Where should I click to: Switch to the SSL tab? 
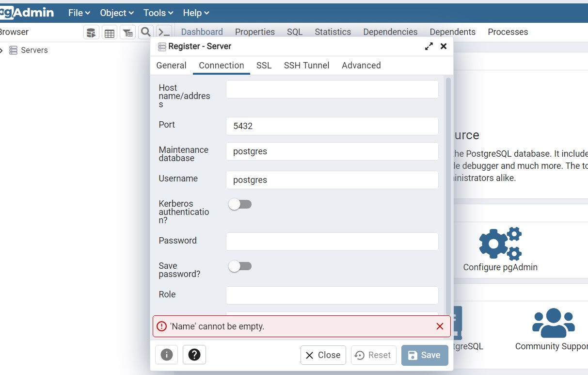(264, 65)
